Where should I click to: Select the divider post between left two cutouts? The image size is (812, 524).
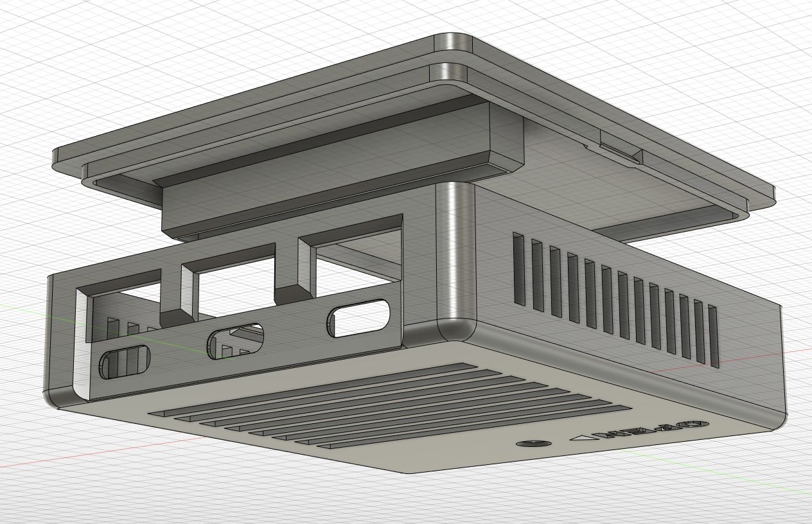pos(179,295)
